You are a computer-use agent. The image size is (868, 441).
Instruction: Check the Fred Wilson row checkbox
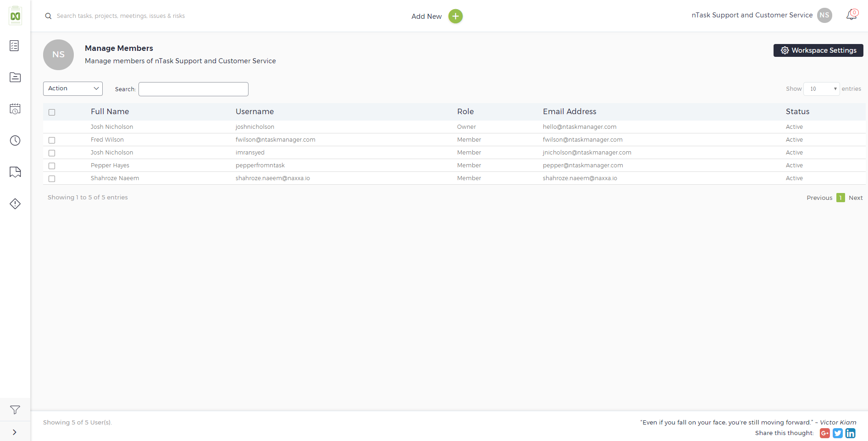52,140
